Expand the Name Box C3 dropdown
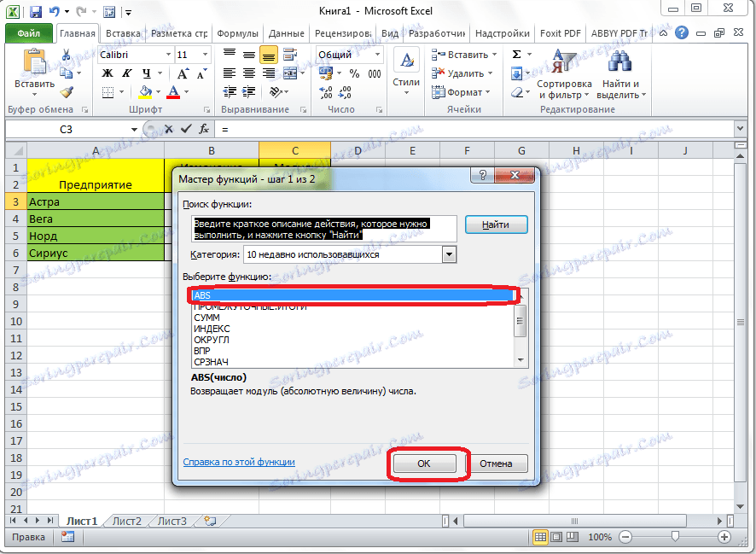This screenshot has height=554, width=756. coord(134,129)
